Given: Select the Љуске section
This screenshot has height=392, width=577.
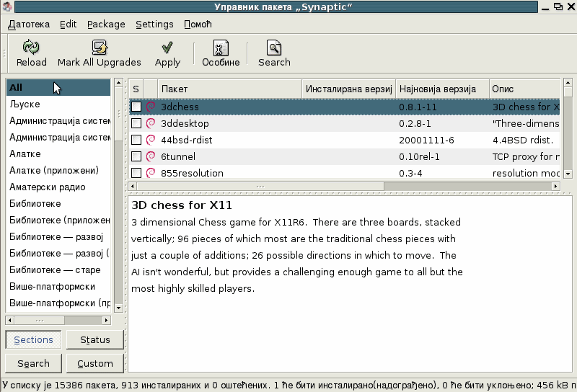Looking at the screenshot, I should (x=58, y=104).
